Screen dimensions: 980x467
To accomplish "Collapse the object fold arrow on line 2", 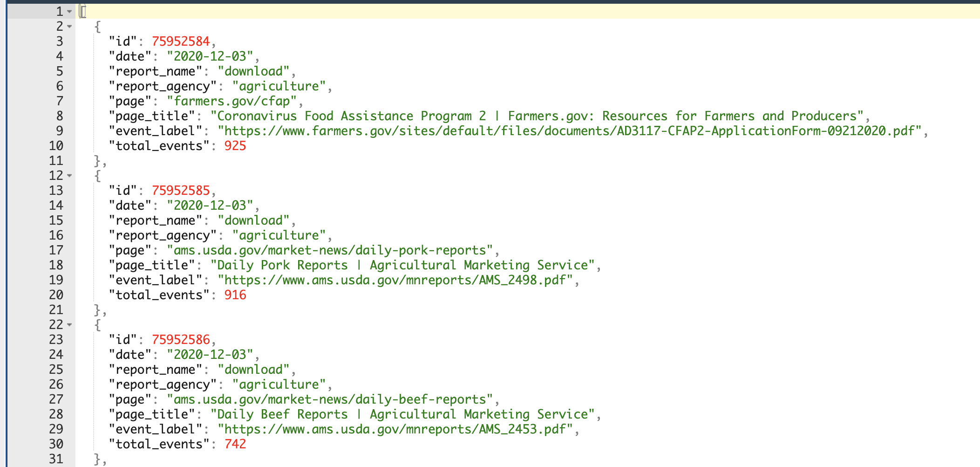I will (69, 27).
